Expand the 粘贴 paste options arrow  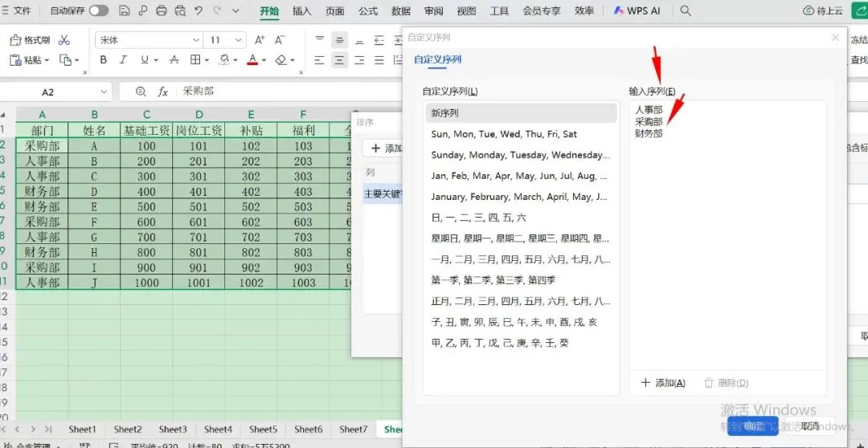click(x=47, y=59)
